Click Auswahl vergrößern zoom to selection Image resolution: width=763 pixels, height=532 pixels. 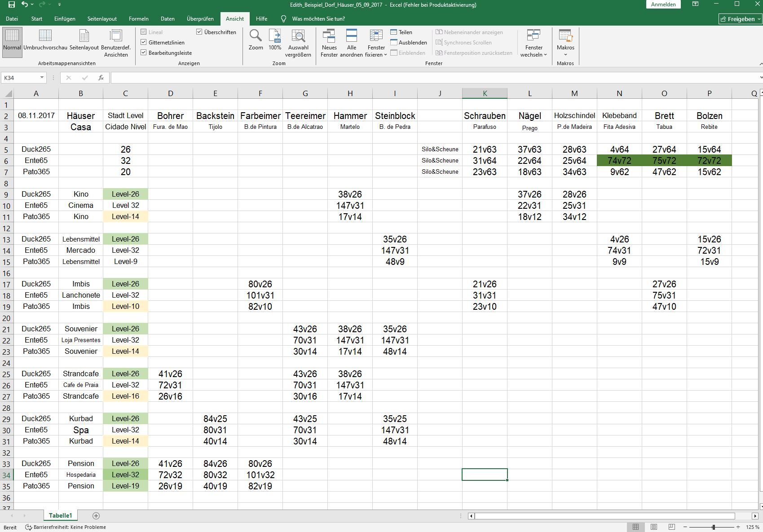pyautogui.click(x=298, y=43)
